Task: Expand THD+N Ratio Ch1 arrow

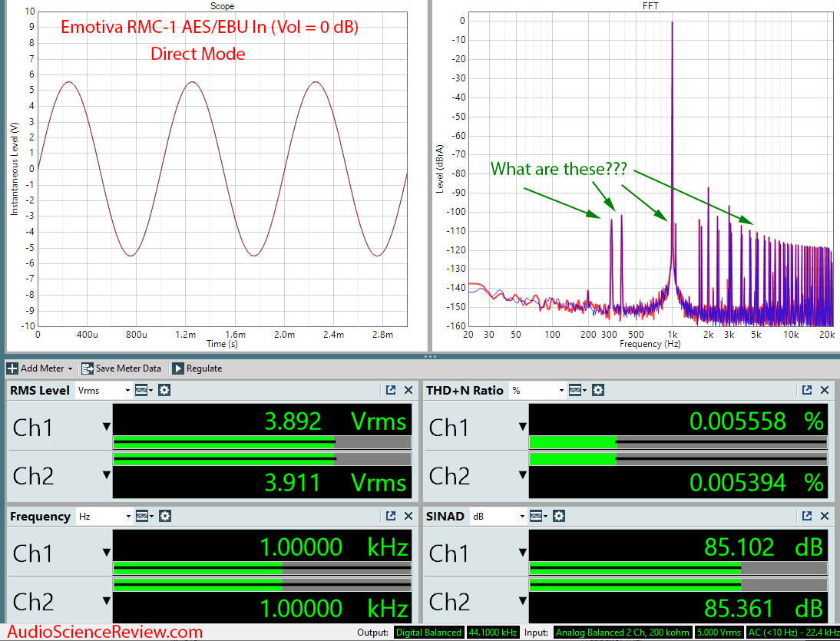Action: pos(522,427)
